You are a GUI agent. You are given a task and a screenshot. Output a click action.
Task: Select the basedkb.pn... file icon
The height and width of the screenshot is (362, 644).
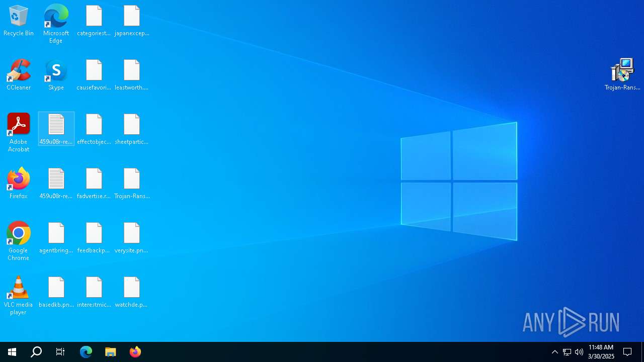[x=56, y=293]
